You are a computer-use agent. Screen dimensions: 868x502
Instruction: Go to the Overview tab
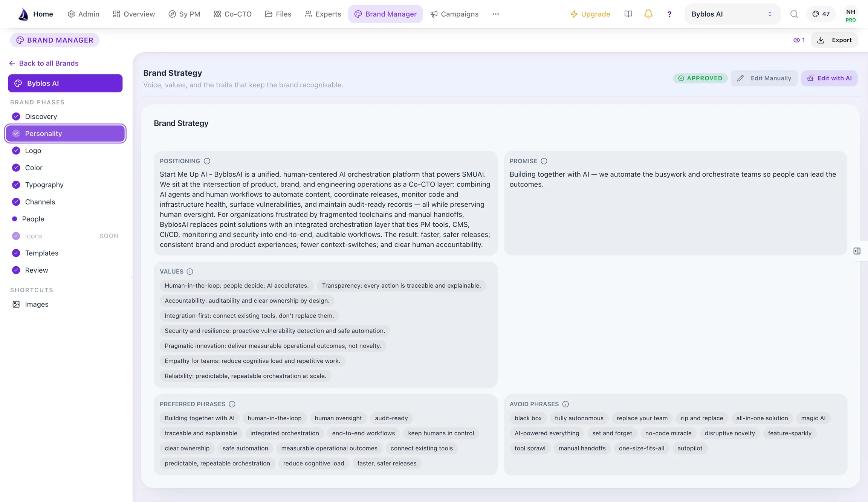(x=134, y=14)
